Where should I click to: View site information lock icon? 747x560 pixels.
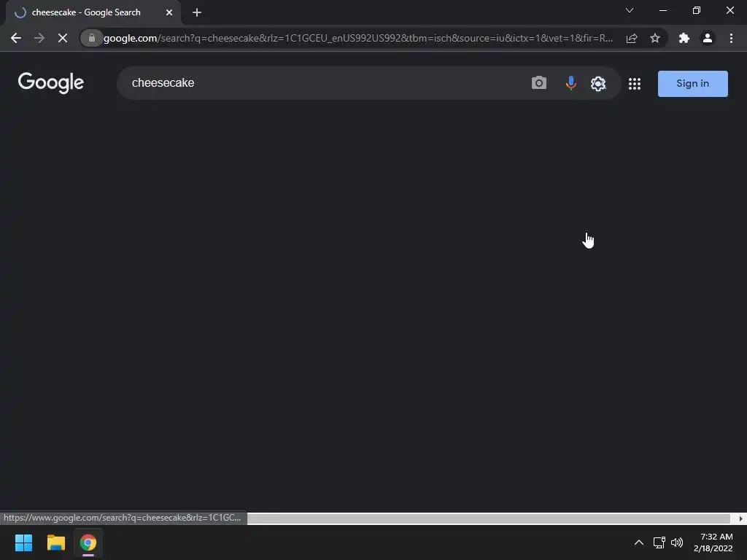coord(91,38)
